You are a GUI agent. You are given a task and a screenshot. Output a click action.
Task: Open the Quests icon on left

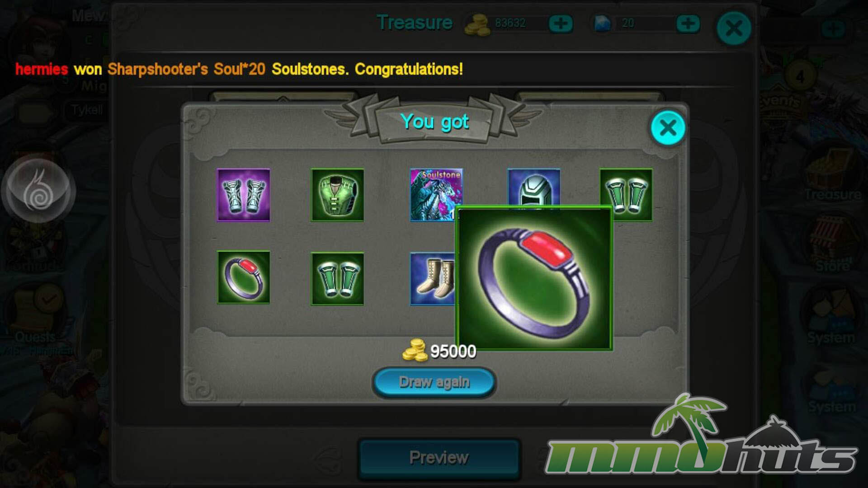pyautogui.click(x=35, y=316)
